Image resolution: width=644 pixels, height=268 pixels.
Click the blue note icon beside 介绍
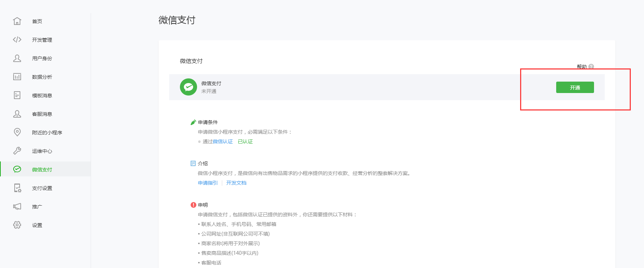(193, 164)
